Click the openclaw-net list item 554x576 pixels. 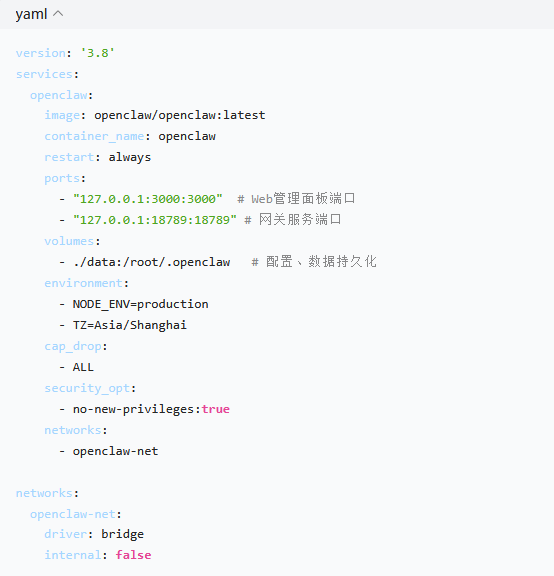tap(115, 451)
